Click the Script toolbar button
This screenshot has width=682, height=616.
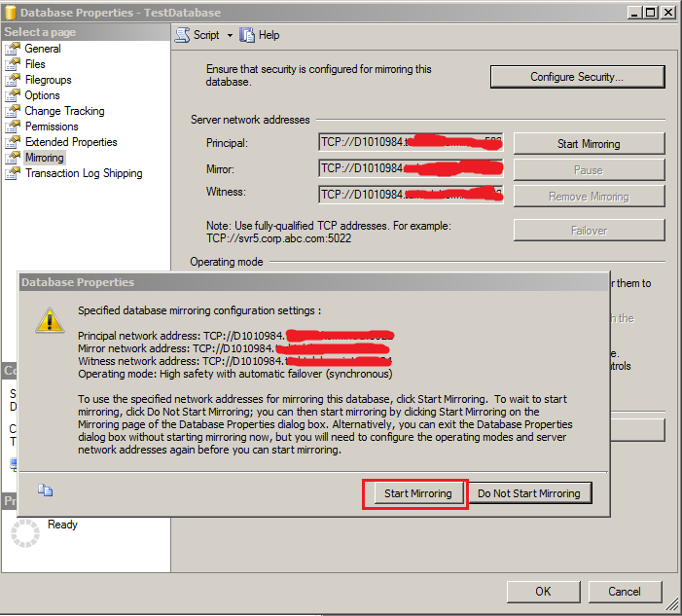pyautogui.click(x=197, y=35)
